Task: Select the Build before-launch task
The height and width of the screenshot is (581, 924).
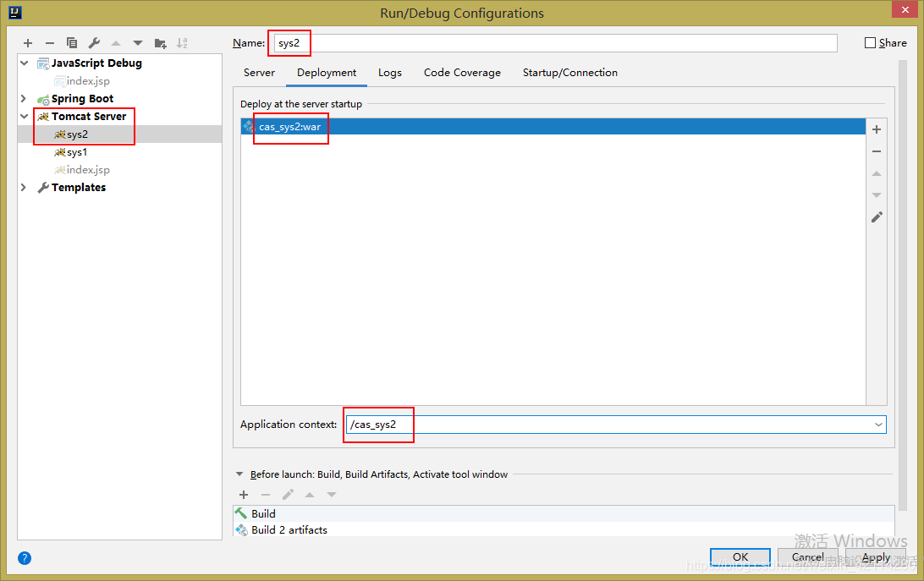Action: (x=564, y=513)
